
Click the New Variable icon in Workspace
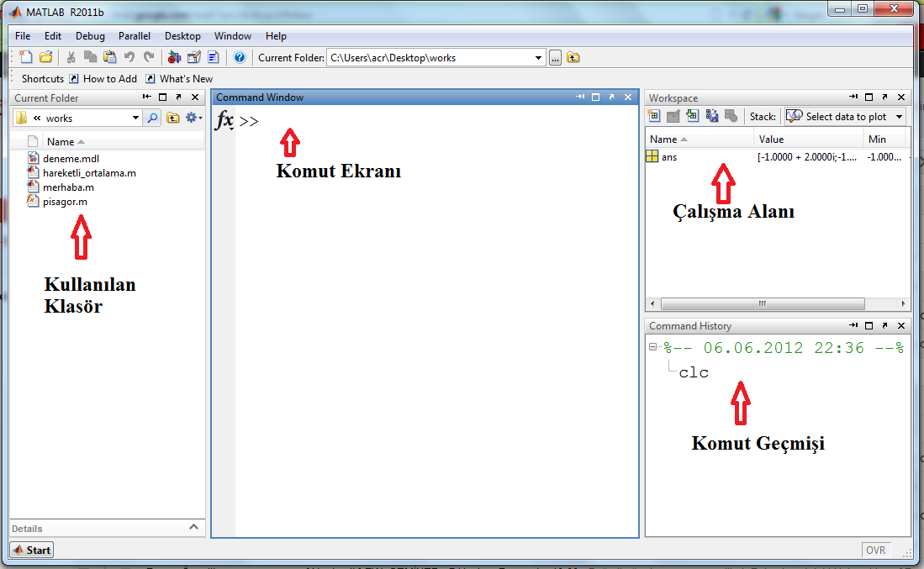(653, 116)
